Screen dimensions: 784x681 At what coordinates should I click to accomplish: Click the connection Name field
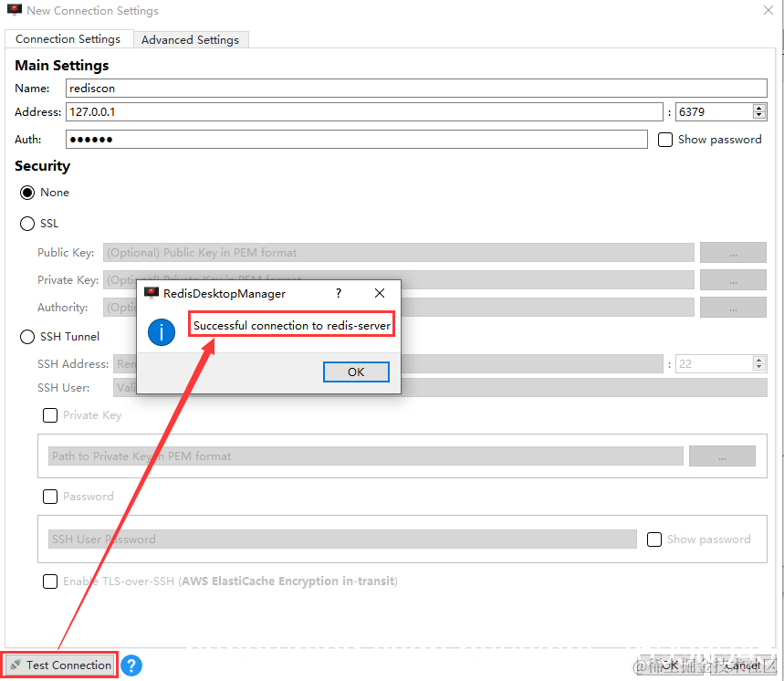click(x=416, y=88)
